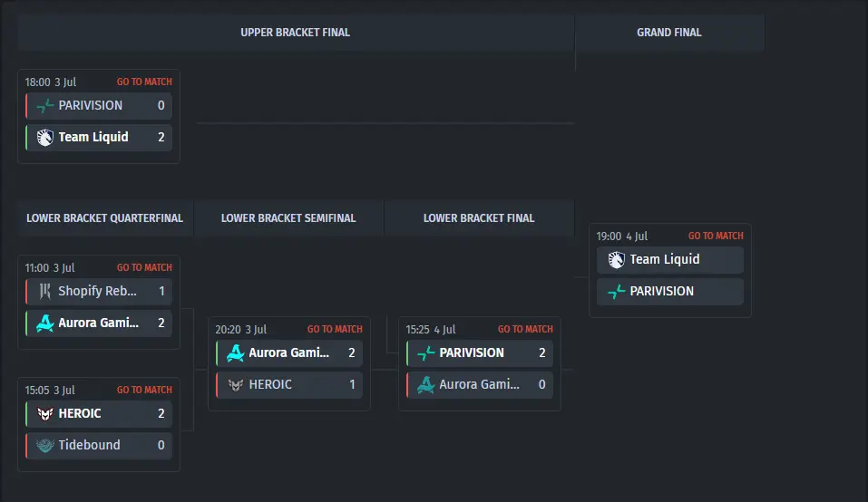Click LOWER BRACKET FINAL header
This screenshot has height=502, width=868.
(479, 218)
